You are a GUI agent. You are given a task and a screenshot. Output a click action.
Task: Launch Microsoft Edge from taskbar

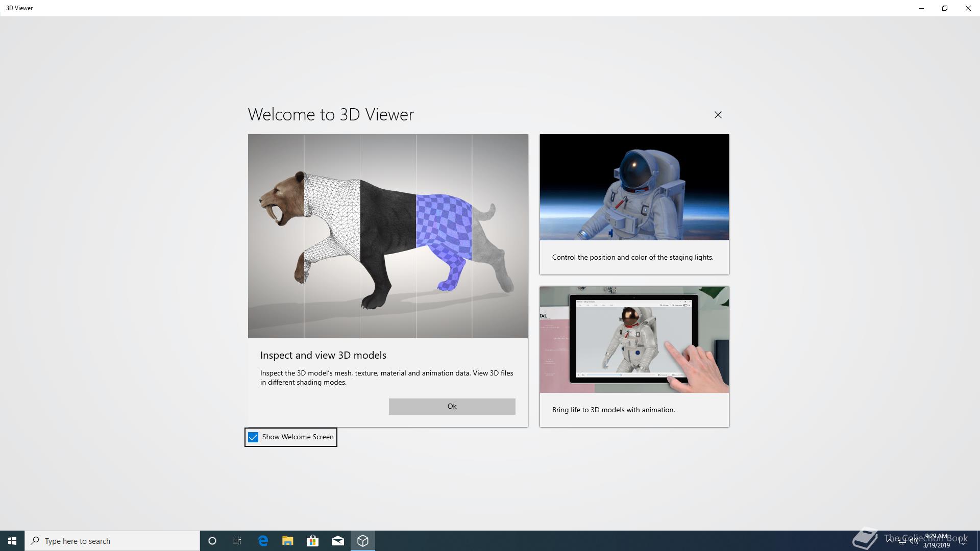click(263, 541)
